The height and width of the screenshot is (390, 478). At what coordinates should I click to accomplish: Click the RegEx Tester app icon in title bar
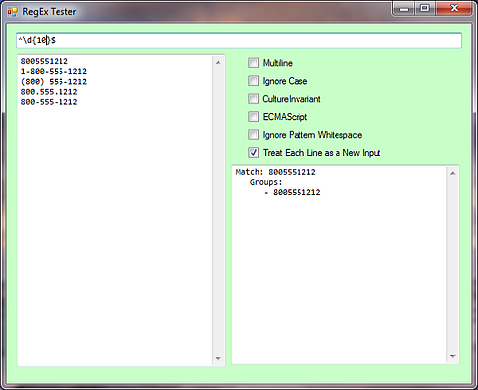pyautogui.click(x=12, y=12)
